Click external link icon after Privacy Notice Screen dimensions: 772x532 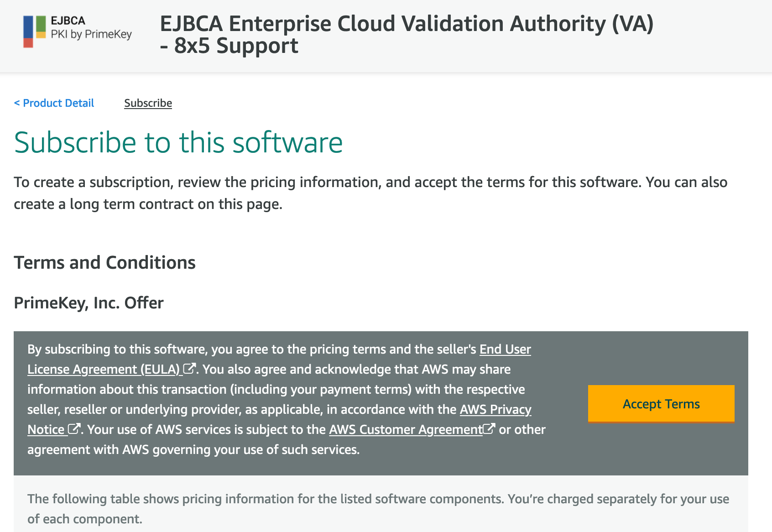pos(74,429)
